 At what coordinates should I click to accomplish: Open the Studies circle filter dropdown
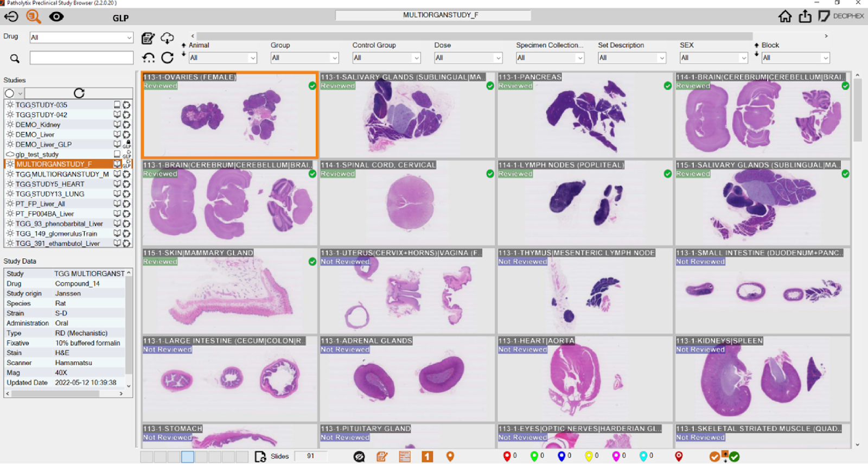tap(14, 93)
